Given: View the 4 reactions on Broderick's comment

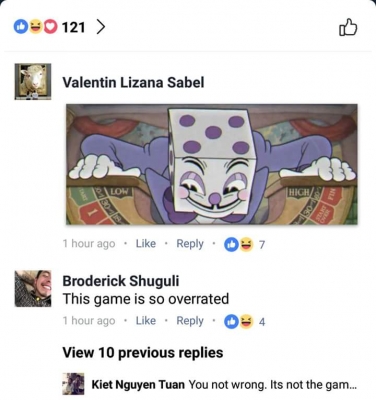Looking at the screenshot, I should pos(244,322).
